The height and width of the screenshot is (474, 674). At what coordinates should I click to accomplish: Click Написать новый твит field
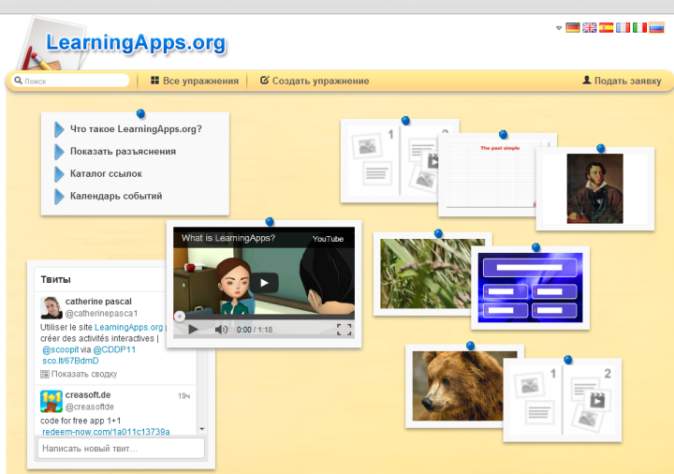pos(121,449)
